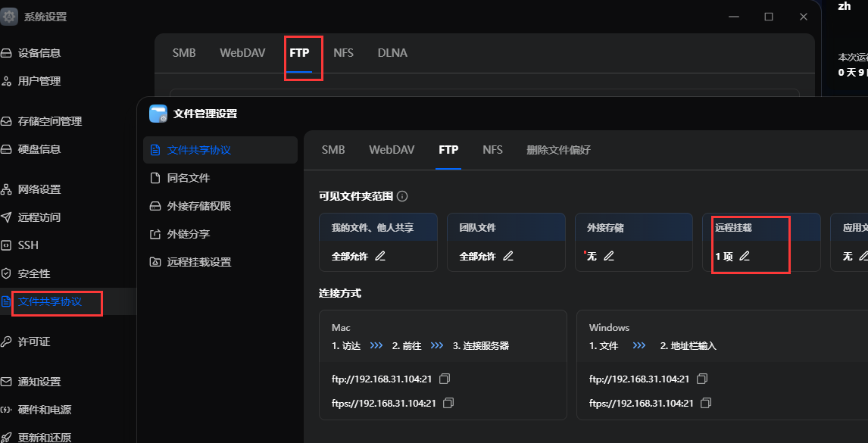Switch to WebDAV tab in file manager settings

(x=392, y=149)
